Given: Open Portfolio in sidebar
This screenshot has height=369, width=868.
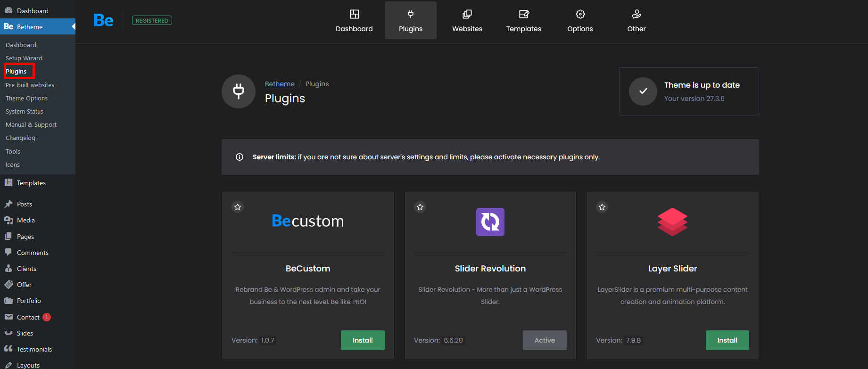Looking at the screenshot, I should (38, 301).
